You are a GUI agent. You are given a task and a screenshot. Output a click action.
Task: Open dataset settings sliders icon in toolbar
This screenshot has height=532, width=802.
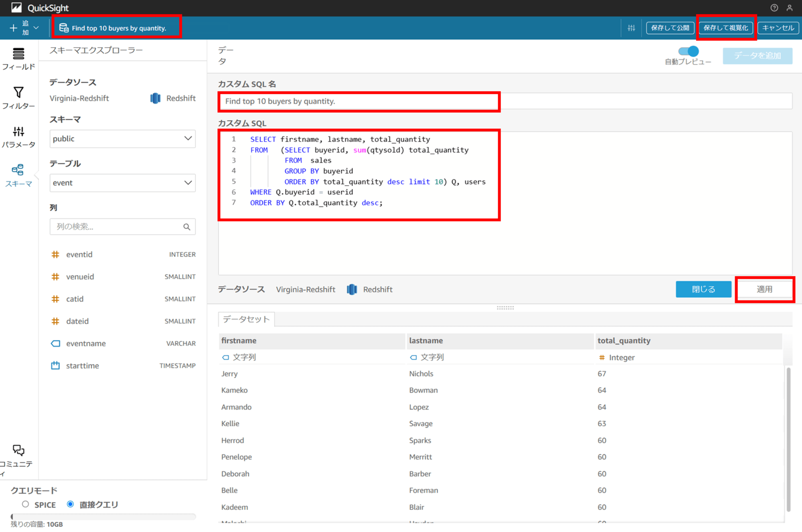point(631,28)
